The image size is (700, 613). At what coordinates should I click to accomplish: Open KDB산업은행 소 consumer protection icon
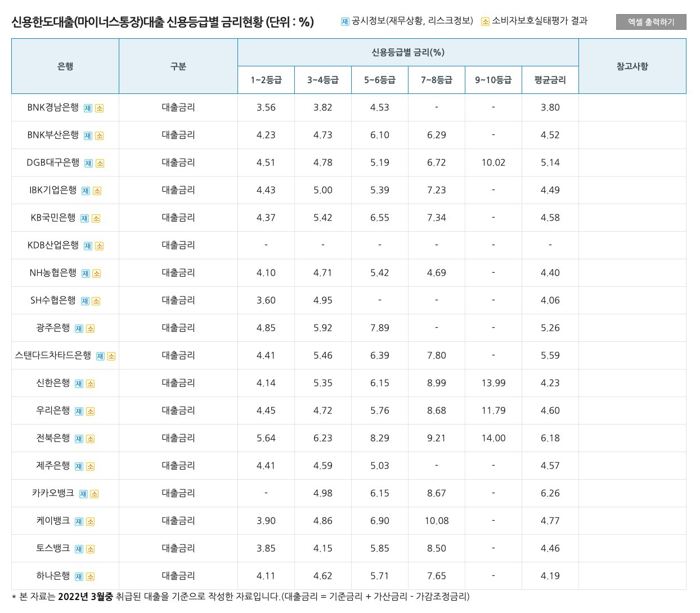pyautogui.click(x=99, y=246)
